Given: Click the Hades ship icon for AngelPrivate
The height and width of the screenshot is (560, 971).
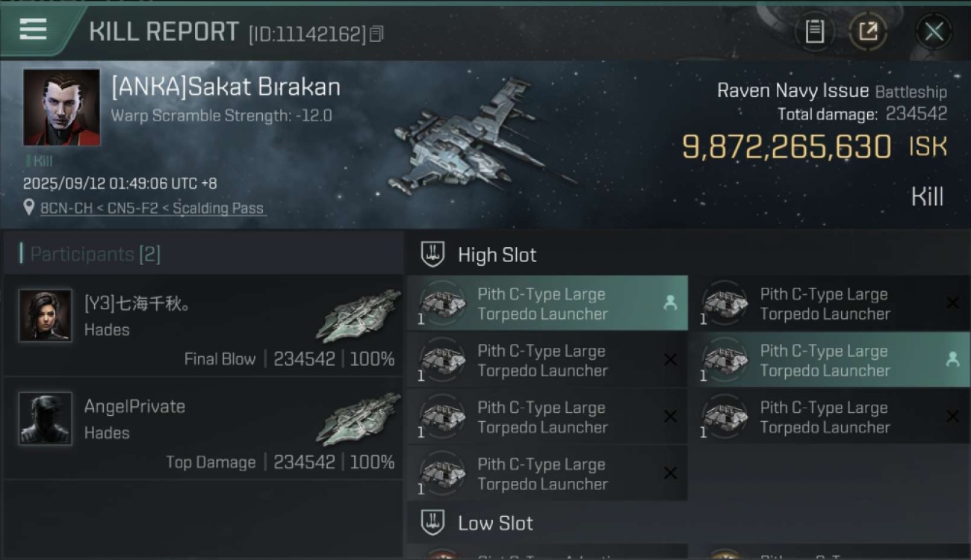Looking at the screenshot, I should pyautogui.click(x=359, y=419).
